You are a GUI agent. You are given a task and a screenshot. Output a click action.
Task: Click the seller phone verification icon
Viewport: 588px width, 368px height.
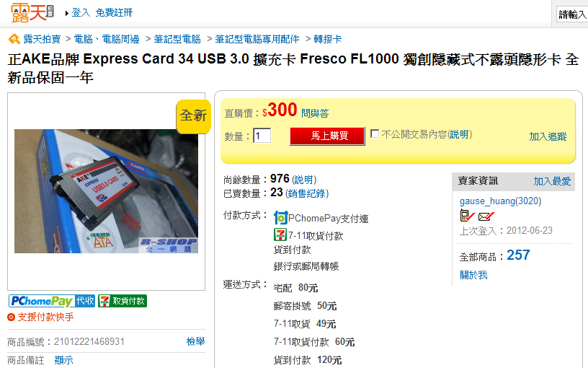[467, 216]
